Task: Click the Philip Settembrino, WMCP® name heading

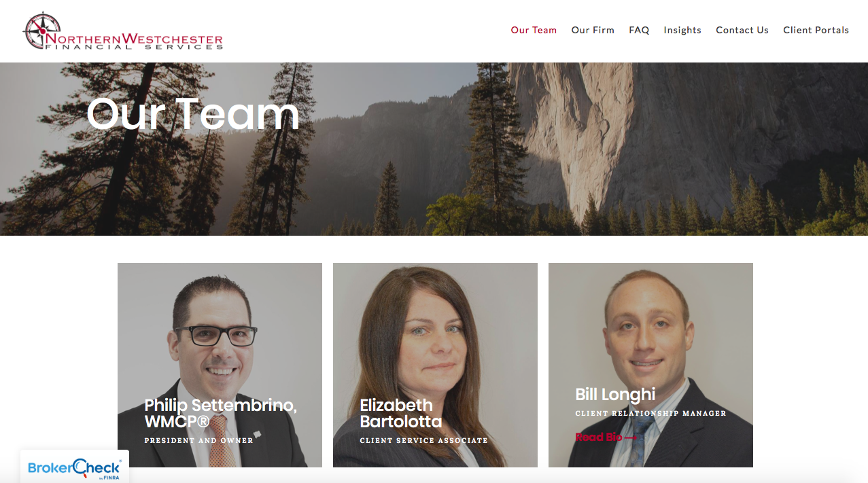Action: 221,414
